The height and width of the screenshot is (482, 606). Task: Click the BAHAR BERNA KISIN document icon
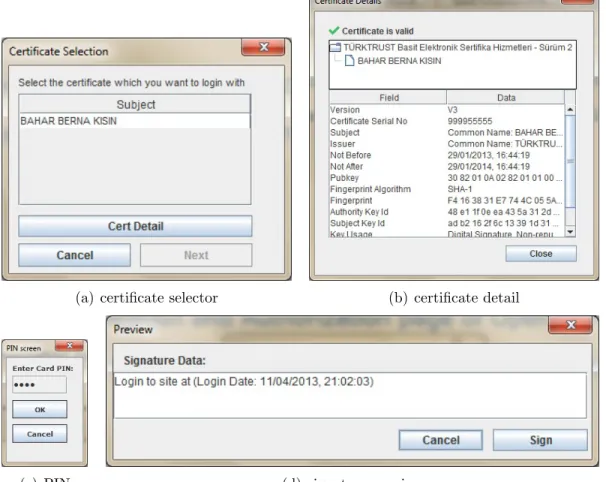pos(349,61)
